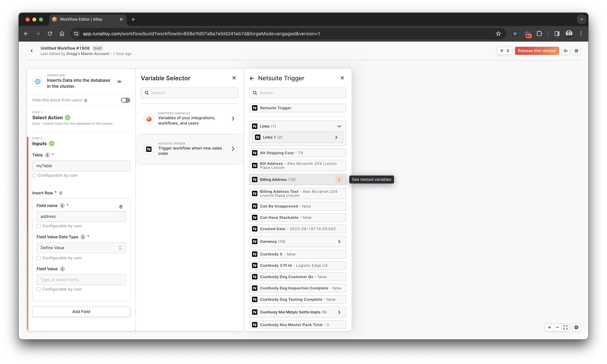Select Custbody 3 Pl Id variable
Viewport: 607px width, 364px height.
pyautogui.click(x=298, y=265)
